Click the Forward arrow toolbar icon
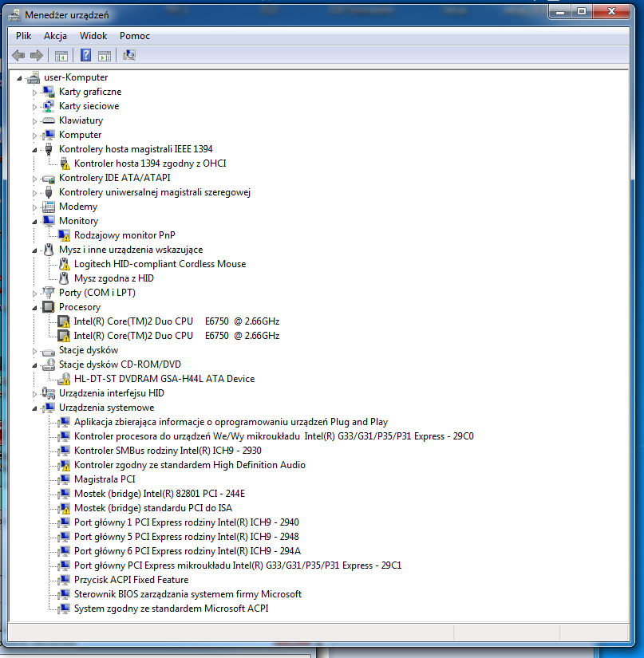Viewport: 644px width, 658px height. coord(37,55)
